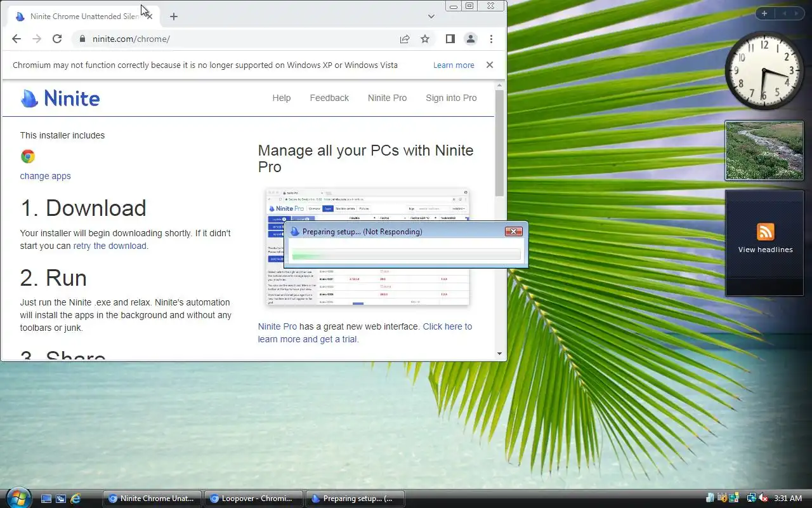
Task: Click the Show Desktop quick launch icon
Action: point(46,498)
